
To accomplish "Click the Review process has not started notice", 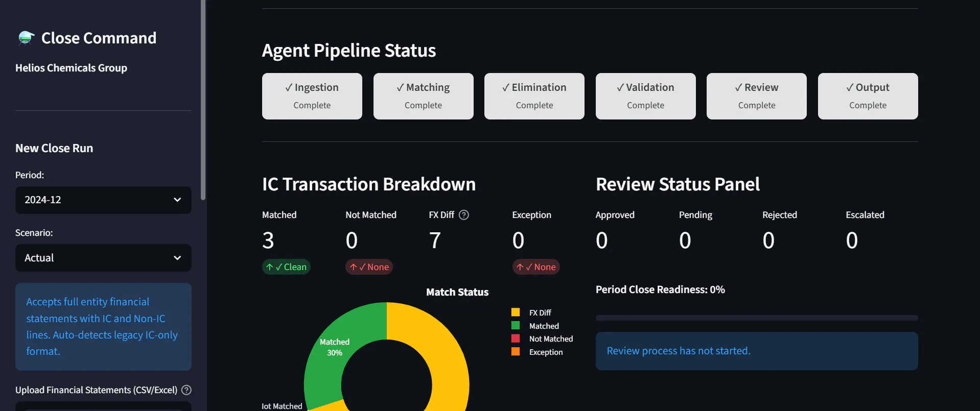I will pyautogui.click(x=757, y=351).
